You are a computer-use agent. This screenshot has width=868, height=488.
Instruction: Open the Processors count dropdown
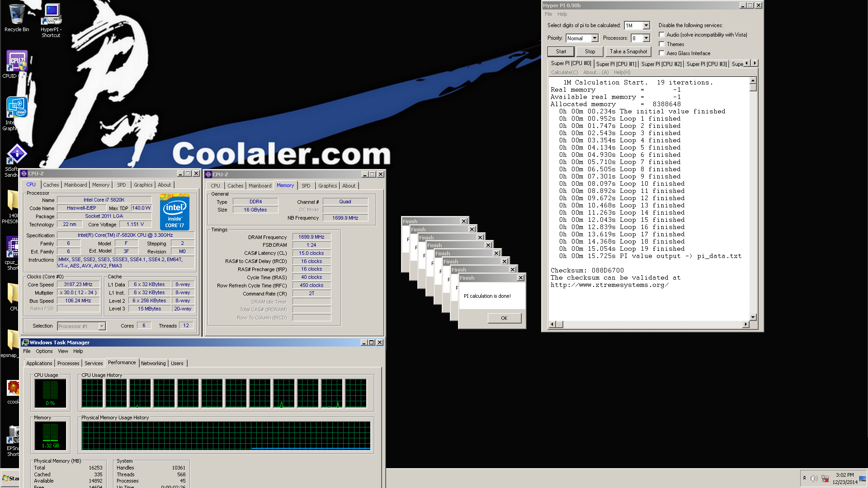(x=646, y=38)
